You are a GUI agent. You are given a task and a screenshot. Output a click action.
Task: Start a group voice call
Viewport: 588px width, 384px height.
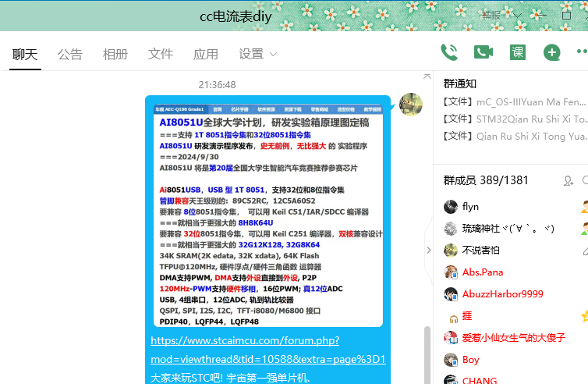pyautogui.click(x=449, y=52)
